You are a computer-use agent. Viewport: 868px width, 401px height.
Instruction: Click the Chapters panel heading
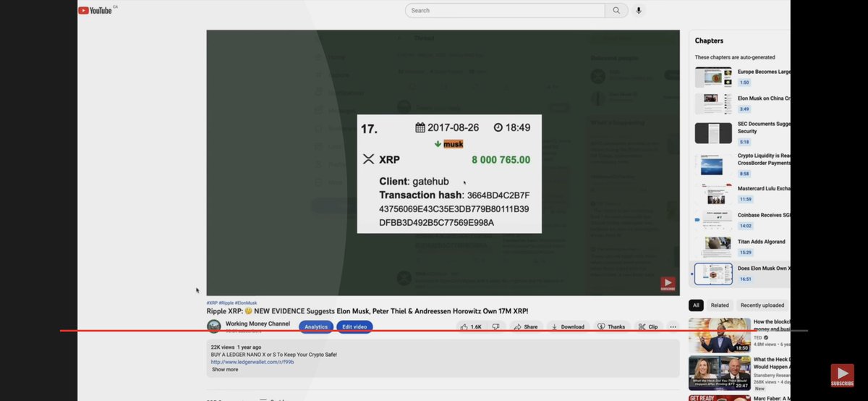point(709,41)
